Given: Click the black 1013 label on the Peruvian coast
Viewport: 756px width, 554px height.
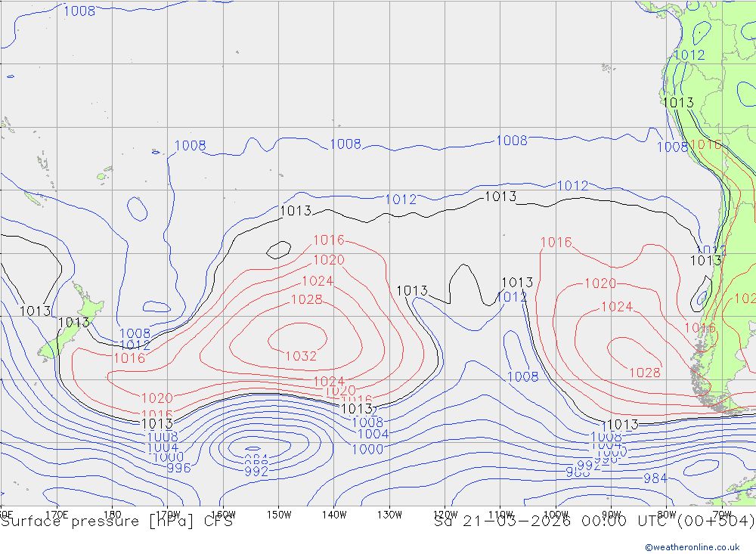Looking at the screenshot, I should tap(678, 102).
